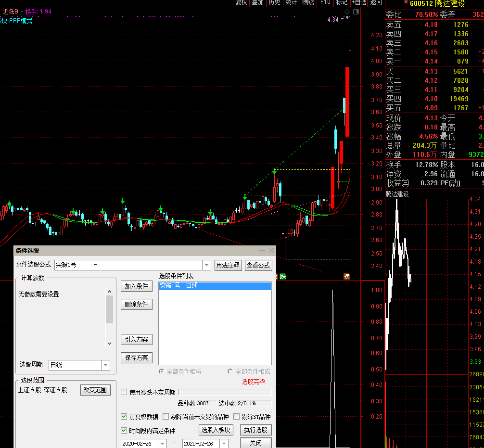Select the 全部条件相或 radio button
Viewport: 484px width, 448px height.
pyautogui.click(x=230, y=371)
